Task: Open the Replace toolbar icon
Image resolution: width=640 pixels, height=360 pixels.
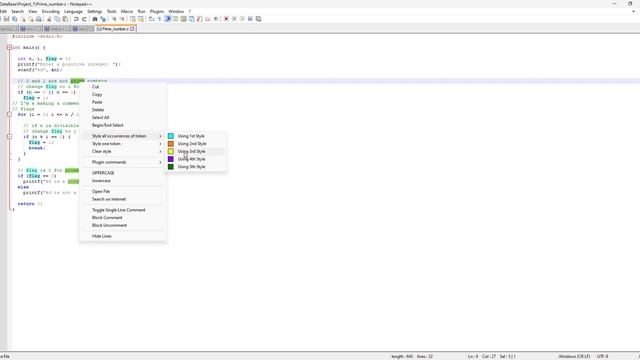Action: click(x=103, y=19)
